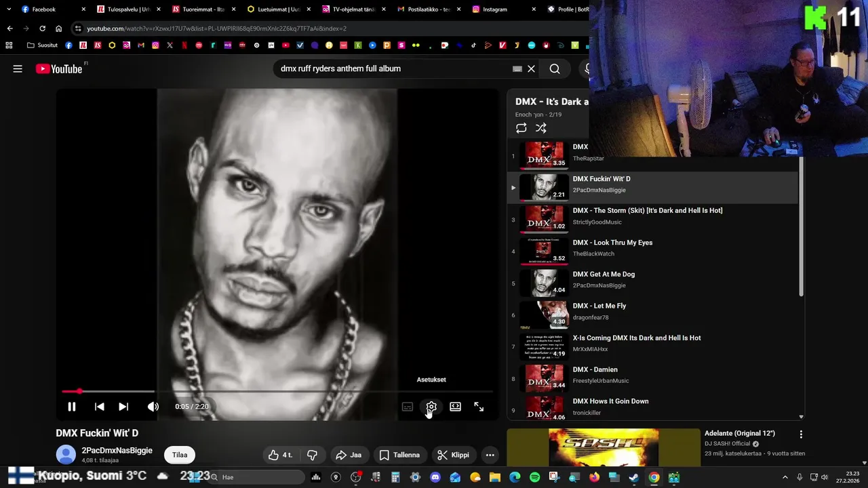
Task: Click the Tilaa subscribe button
Action: pyautogui.click(x=180, y=455)
